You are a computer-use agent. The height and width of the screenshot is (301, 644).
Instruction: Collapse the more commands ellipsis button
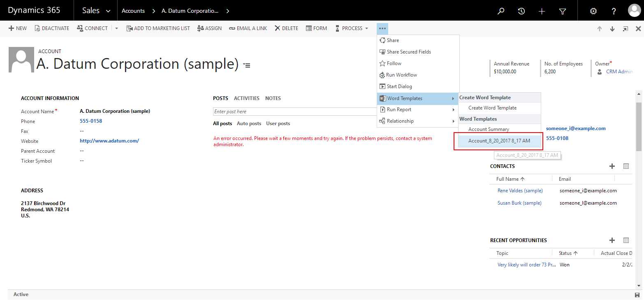click(382, 28)
